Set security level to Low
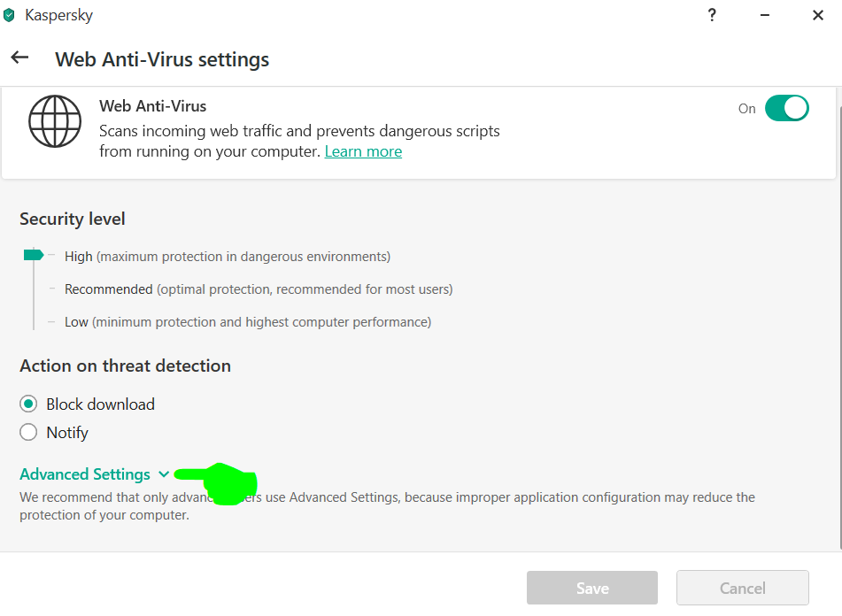The height and width of the screenshot is (616, 842). (x=76, y=322)
